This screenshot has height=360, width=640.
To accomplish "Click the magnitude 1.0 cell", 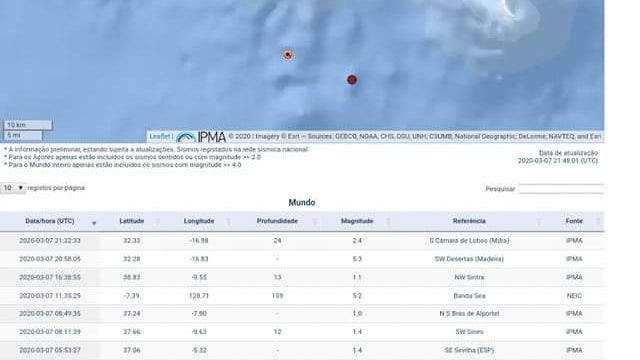I will tap(357, 313).
